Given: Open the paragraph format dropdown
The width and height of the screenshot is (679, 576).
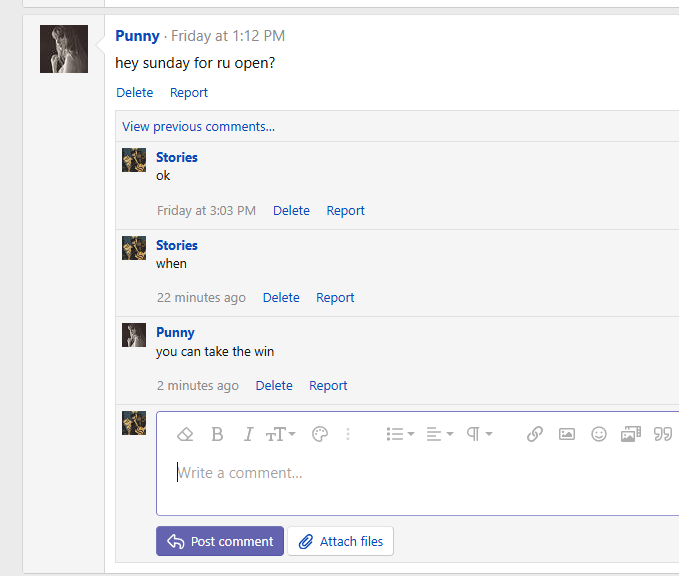Looking at the screenshot, I should (x=479, y=434).
